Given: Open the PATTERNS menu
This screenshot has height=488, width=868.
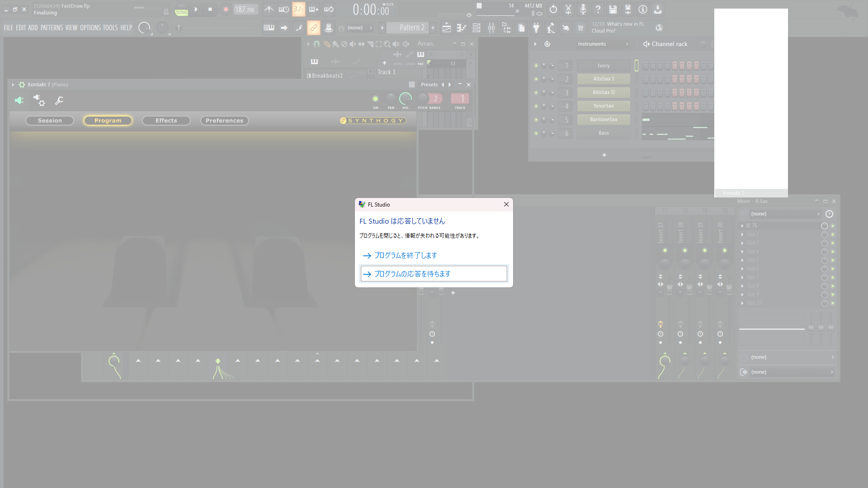Looking at the screenshot, I should (52, 28).
